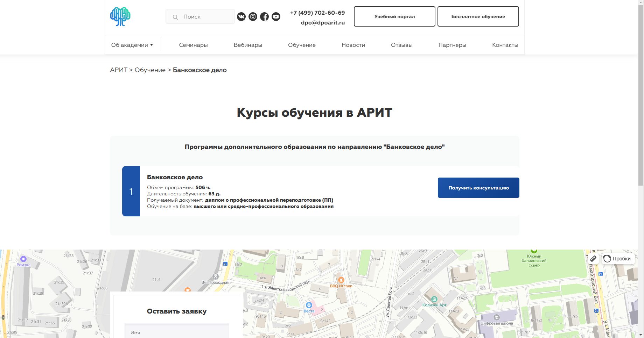
Task: Expand the Об академии dropdown menu
Action: (x=132, y=45)
